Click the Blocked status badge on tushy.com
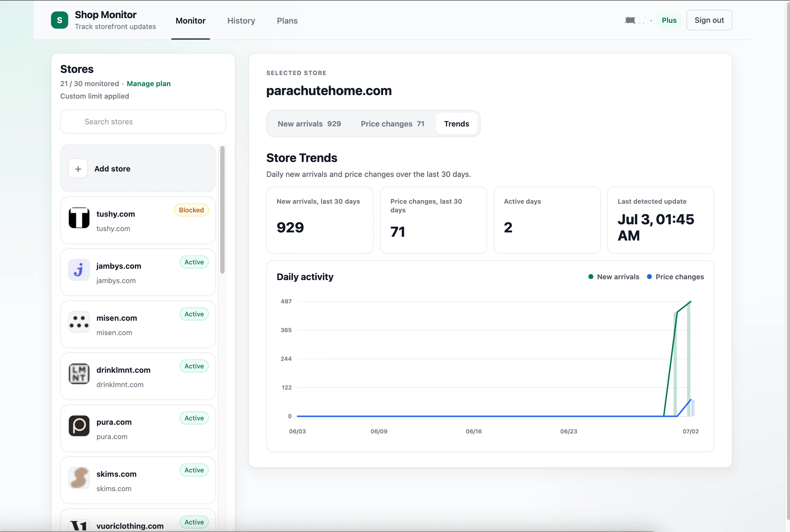790x532 pixels. tap(191, 210)
